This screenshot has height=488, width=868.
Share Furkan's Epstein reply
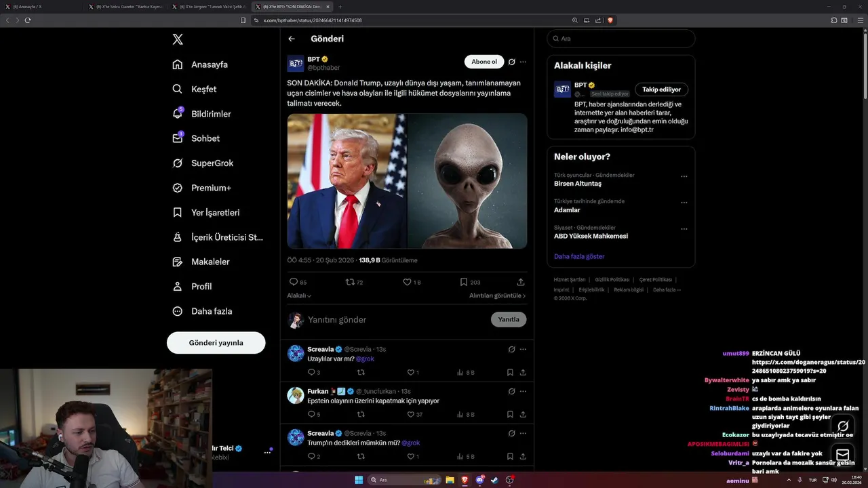(x=523, y=414)
